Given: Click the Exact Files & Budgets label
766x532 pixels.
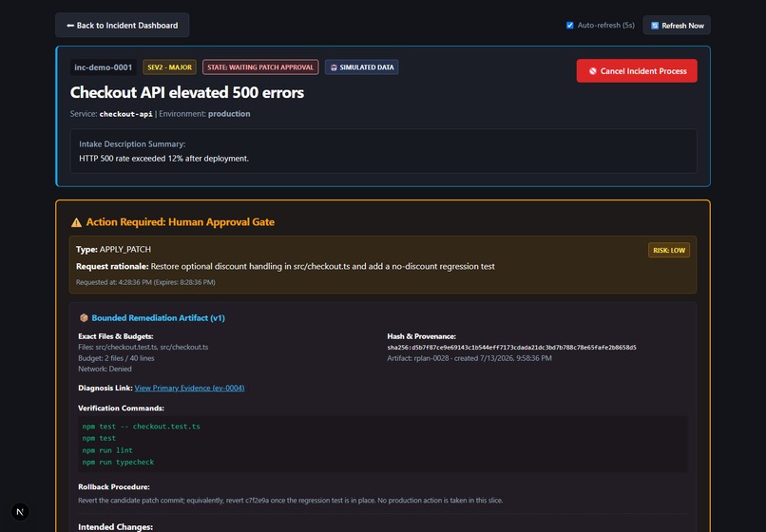Looking at the screenshot, I should (116, 336).
